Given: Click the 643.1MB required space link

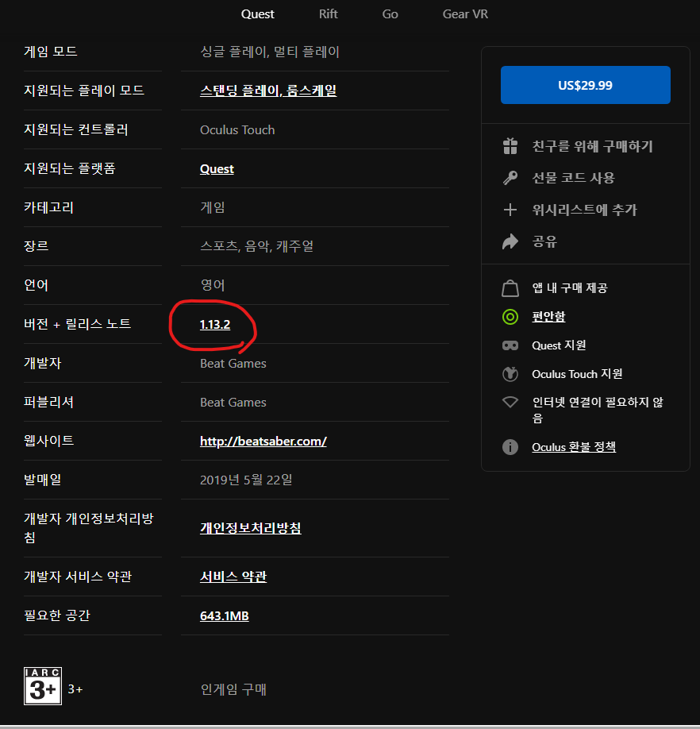Looking at the screenshot, I should (225, 616).
